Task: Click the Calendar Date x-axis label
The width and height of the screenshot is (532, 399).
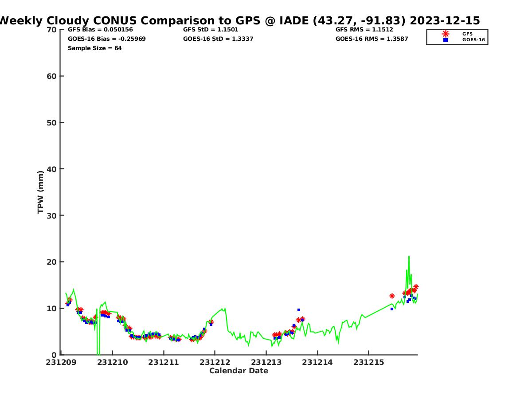Action: 239,371
